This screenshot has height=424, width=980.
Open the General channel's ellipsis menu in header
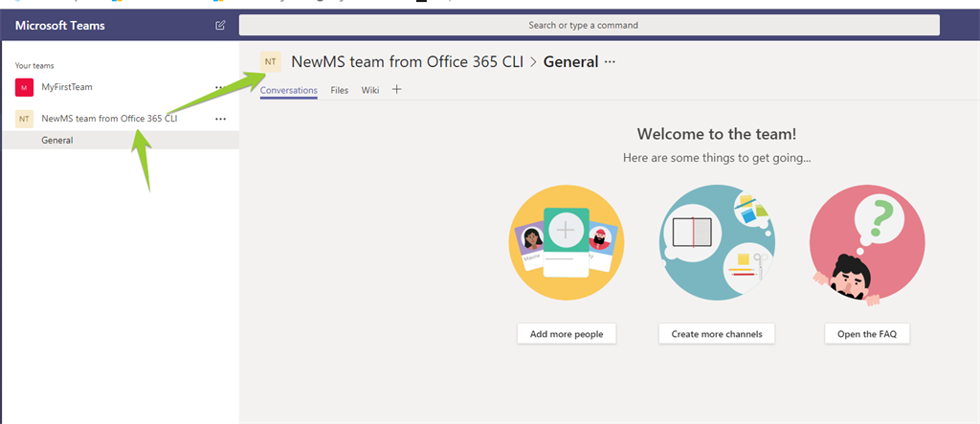click(x=611, y=62)
